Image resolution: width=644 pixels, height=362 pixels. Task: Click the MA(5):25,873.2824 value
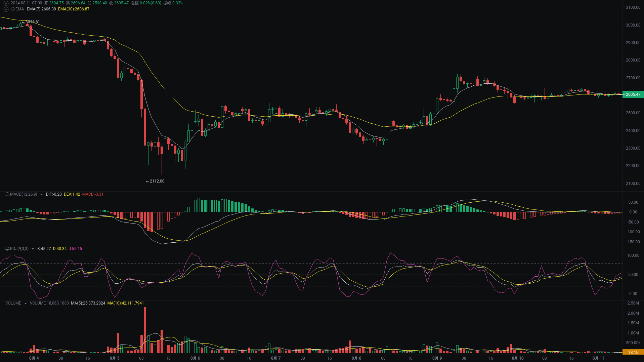click(88, 303)
